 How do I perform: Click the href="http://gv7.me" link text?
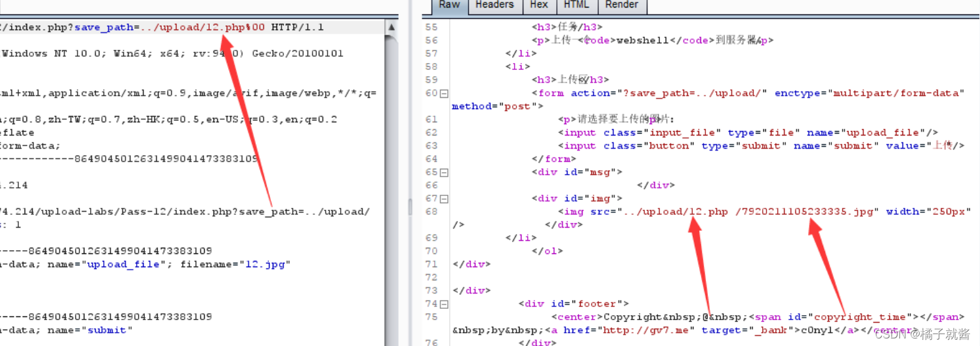pyautogui.click(x=634, y=330)
